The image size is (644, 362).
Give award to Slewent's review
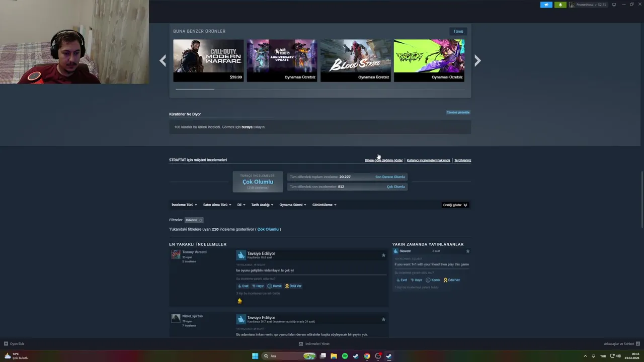pyautogui.click(x=452, y=280)
